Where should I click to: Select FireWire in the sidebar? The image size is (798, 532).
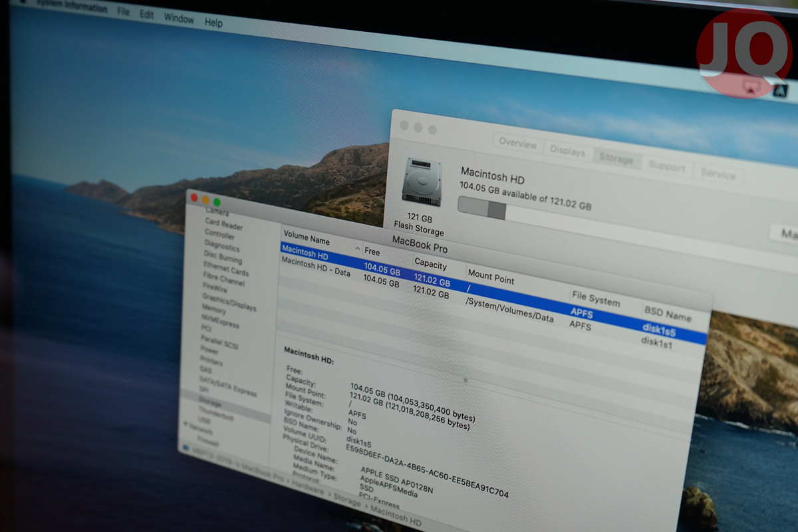pyautogui.click(x=214, y=287)
